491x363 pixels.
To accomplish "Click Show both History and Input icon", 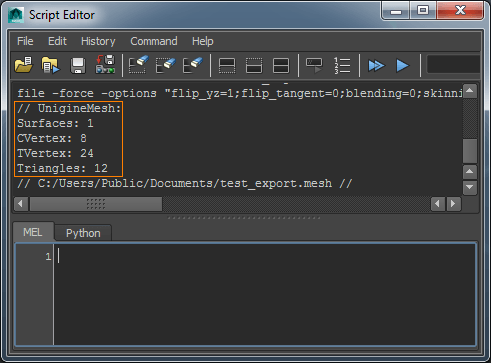I will click(281, 65).
